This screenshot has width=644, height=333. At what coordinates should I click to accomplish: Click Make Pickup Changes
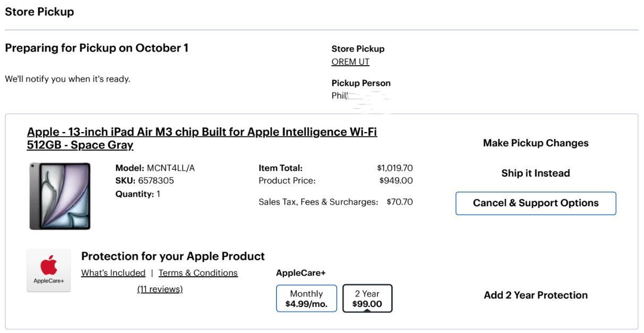[536, 143]
